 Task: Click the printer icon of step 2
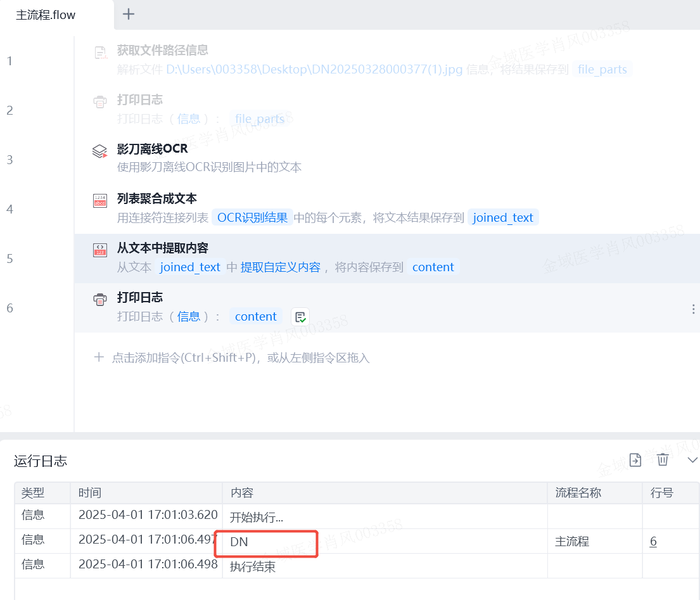point(100,102)
